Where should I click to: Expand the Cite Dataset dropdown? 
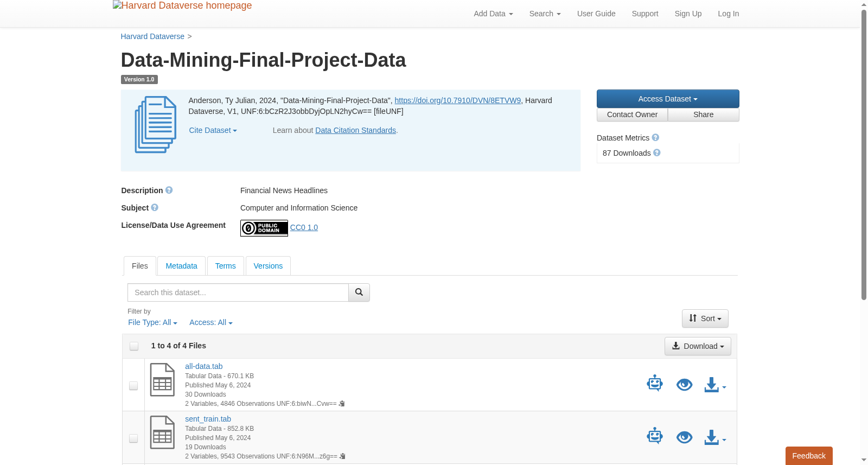coord(213,130)
